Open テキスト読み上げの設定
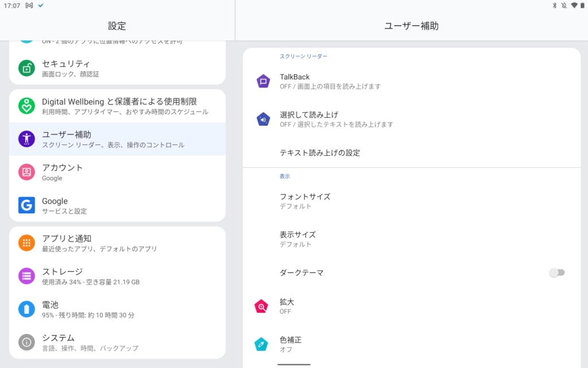 [x=320, y=153]
